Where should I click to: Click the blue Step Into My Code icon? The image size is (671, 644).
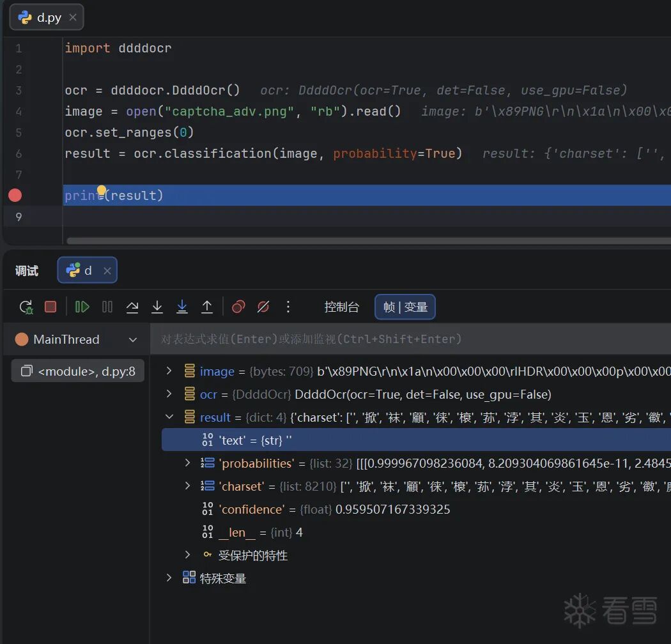pos(182,307)
